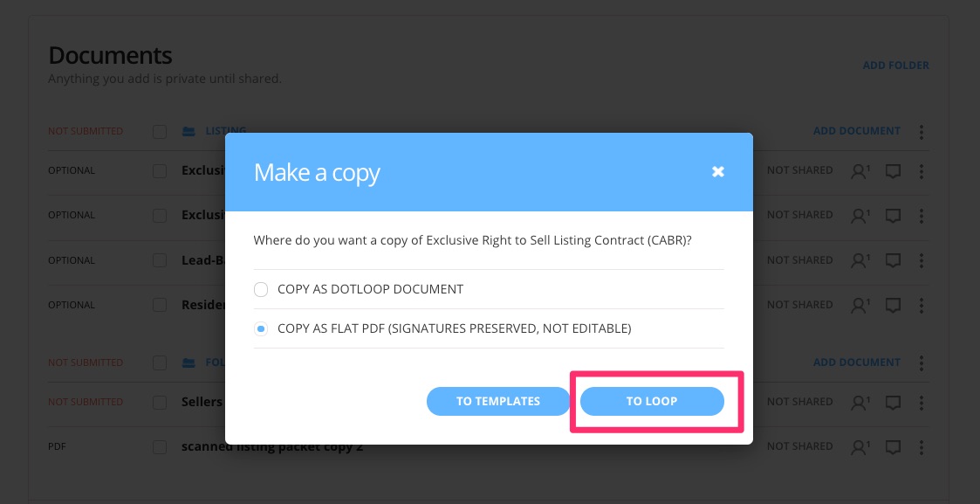The height and width of the screenshot is (504, 980).
Task: Click Add Folder link
Action: pos(895,65)
